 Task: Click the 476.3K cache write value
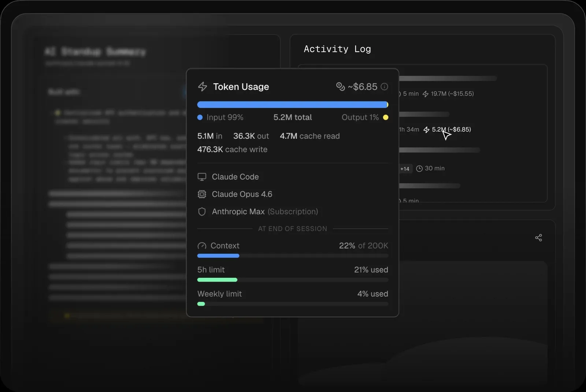[232, 149]
